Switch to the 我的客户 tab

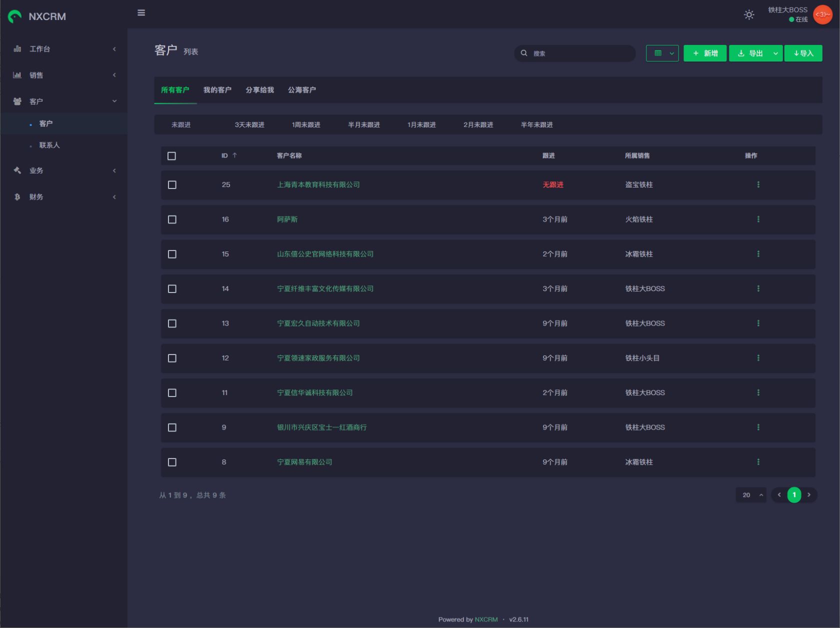click(217, 90)
